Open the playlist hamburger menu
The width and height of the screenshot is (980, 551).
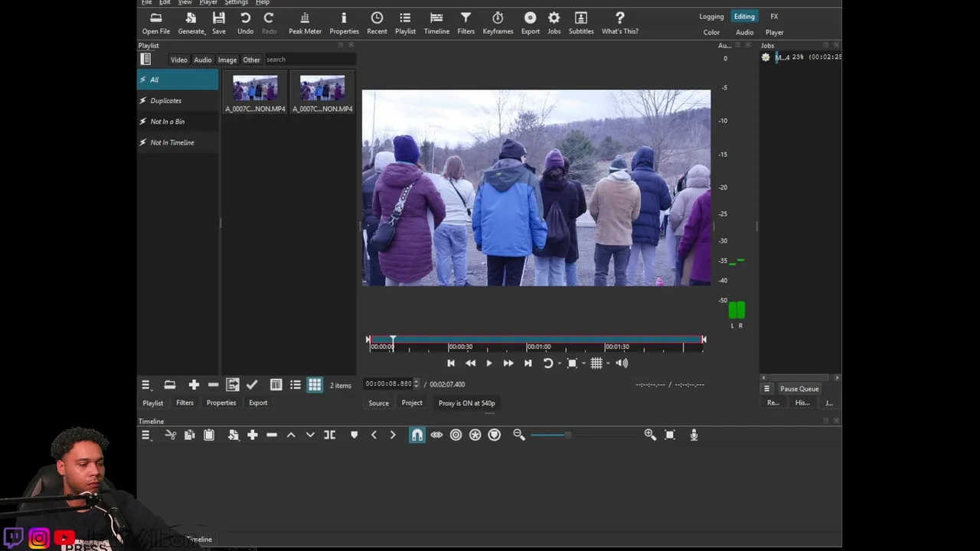(145, 385)
